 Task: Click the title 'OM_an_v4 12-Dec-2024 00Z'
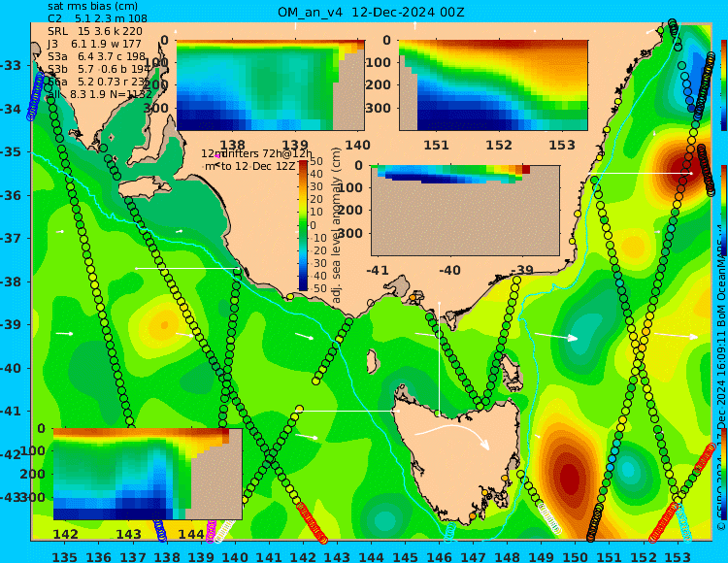point(371,13)
